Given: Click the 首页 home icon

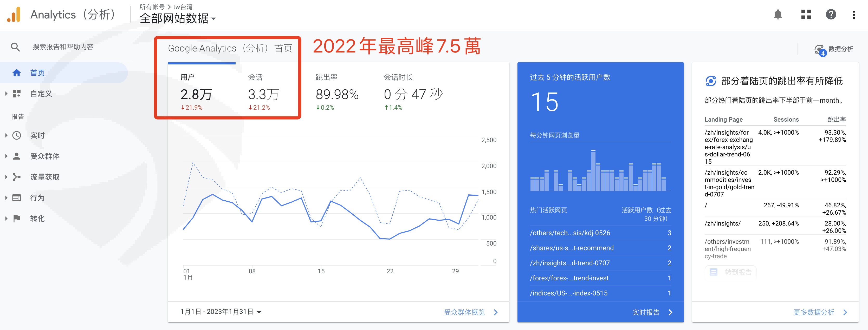Looking at the screenshot, I should coord(16,73).
